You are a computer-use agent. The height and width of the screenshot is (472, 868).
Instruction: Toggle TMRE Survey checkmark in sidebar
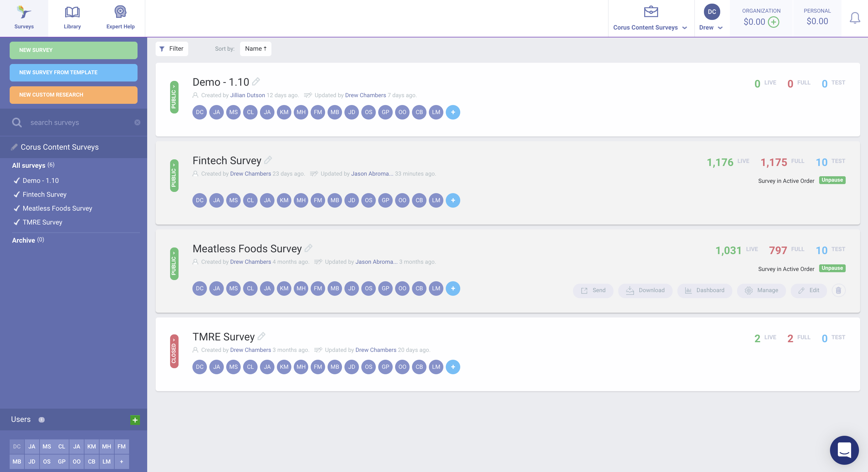[x=17, y=222]
